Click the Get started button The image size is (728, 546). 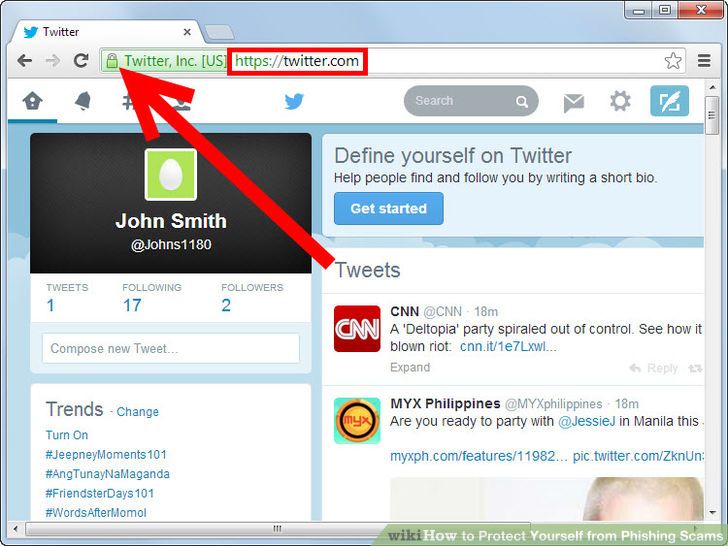(x=389, y=208)
